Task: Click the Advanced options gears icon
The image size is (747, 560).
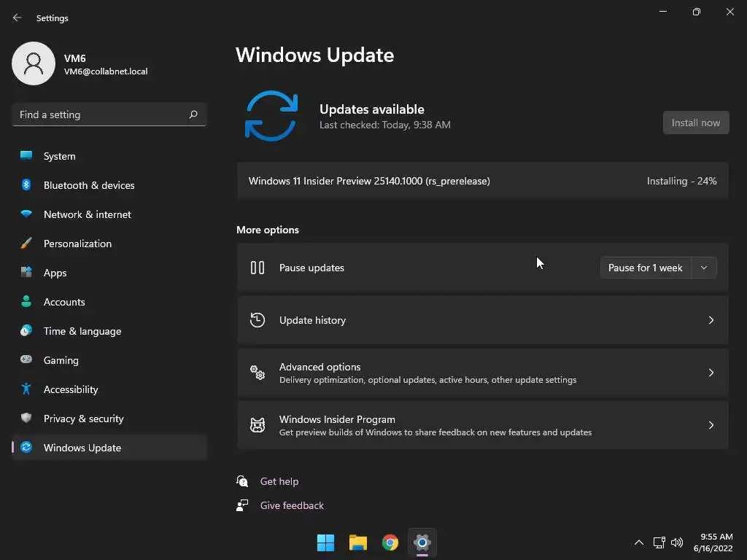Action: coord(258,373)
